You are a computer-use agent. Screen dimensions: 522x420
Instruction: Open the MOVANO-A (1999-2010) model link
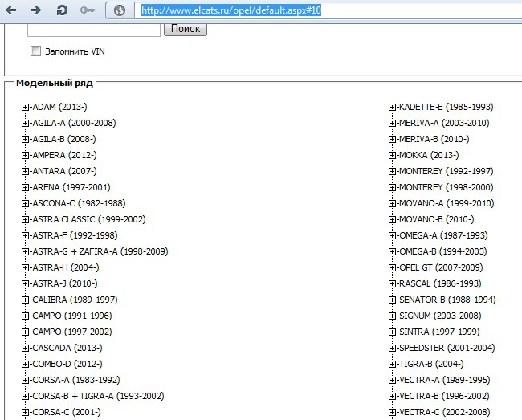[447, 203]
